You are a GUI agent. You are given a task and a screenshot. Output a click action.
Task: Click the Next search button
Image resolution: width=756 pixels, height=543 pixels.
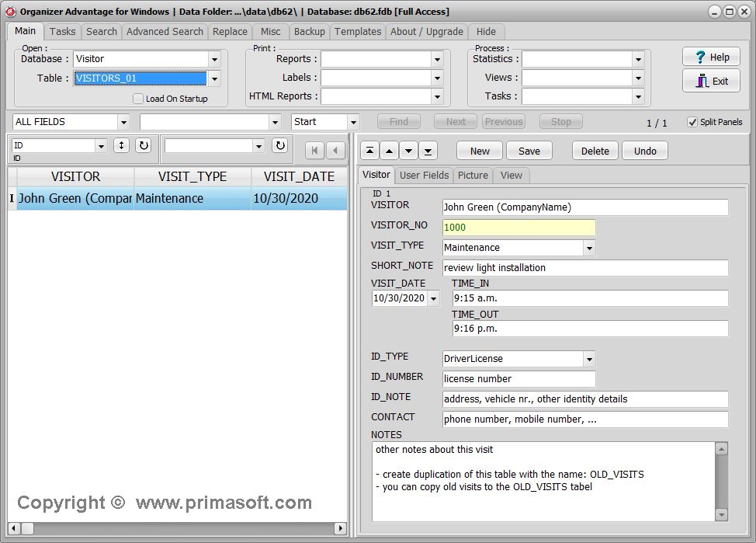click(x=456, y=122)
